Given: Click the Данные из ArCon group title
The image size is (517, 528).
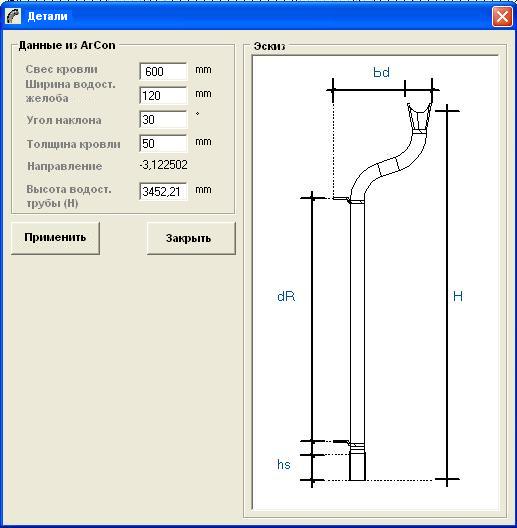Looking at the screenshot, I should point(67,45).
